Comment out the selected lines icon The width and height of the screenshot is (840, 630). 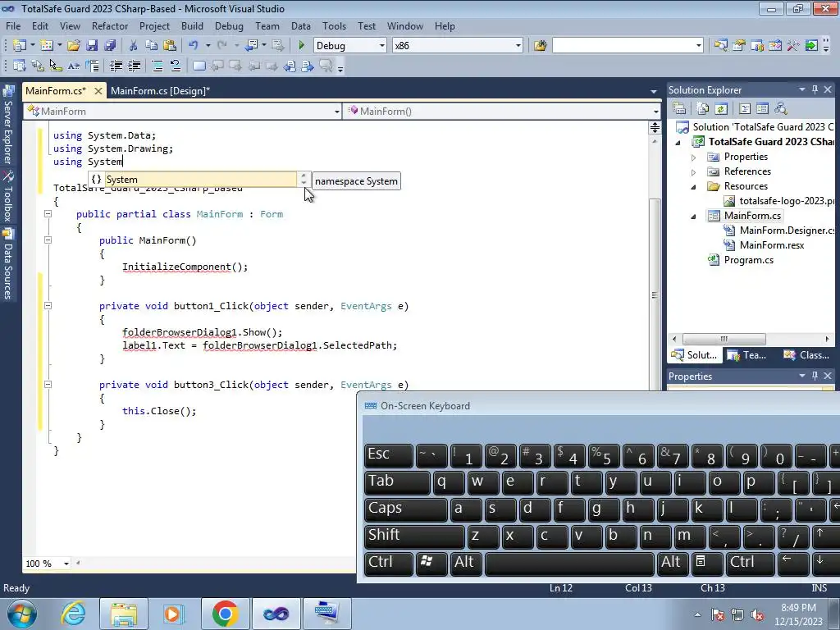point(157,66)
